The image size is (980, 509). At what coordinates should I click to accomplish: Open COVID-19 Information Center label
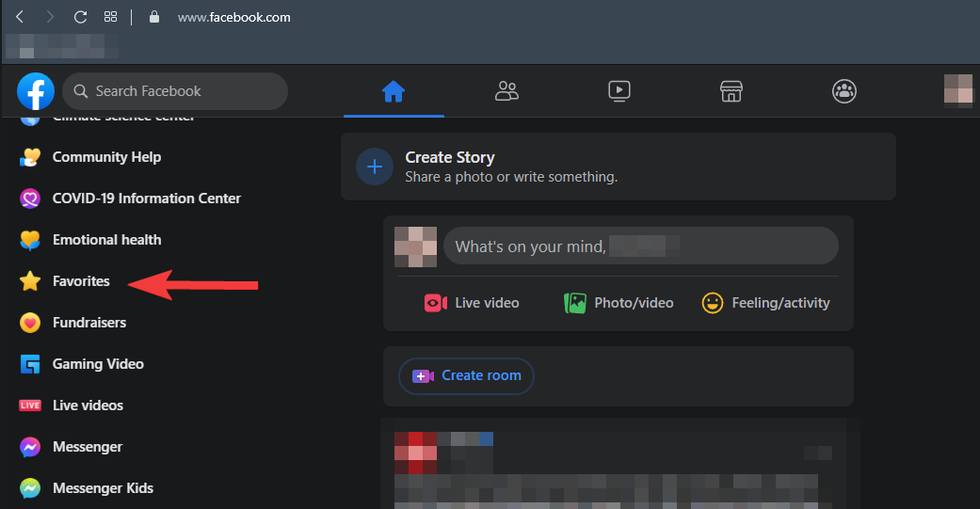pos(146,198)
